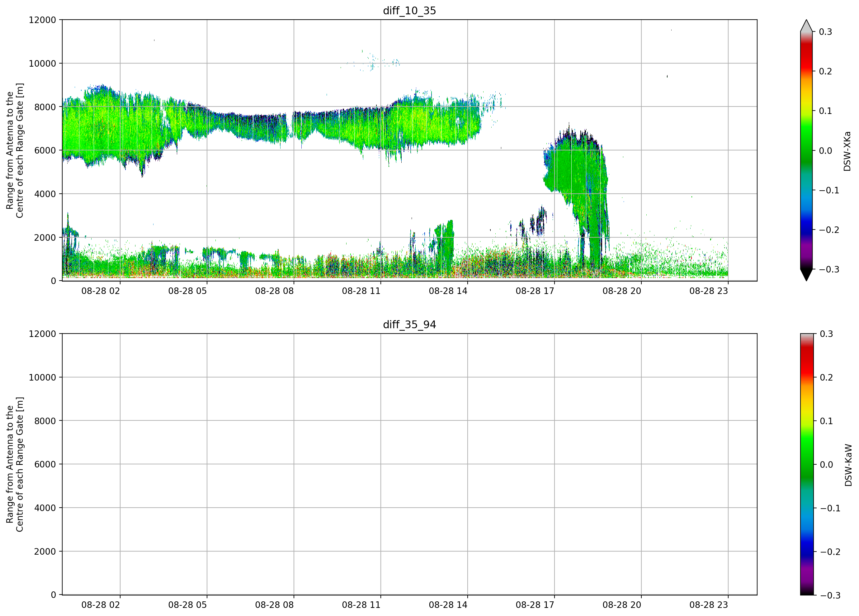Viewport: 859px width, 616px height.
Task: Click the 12000 y-axis tick of top plot
Action: coord(42,20)
